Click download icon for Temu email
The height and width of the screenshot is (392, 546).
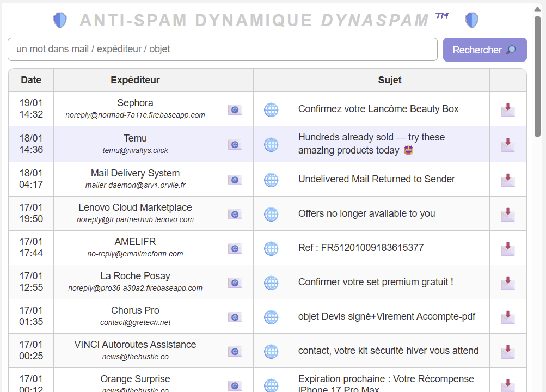(507, 145)
